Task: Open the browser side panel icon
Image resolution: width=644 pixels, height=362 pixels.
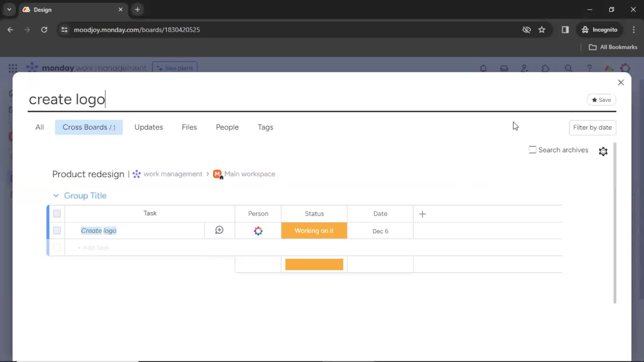Action: pyautogui.click(x=566, y=30)
